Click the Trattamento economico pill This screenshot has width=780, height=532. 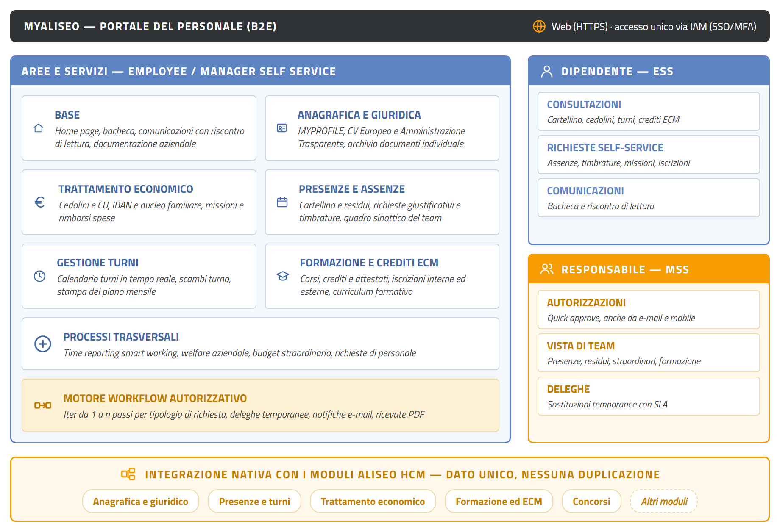(x=373, y=501)
